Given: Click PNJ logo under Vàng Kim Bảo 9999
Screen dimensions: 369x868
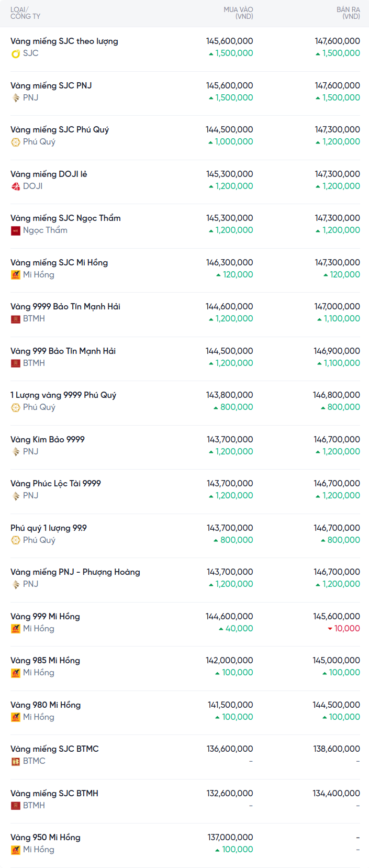Looking at the screenshot, I should [x=16, y=452].
